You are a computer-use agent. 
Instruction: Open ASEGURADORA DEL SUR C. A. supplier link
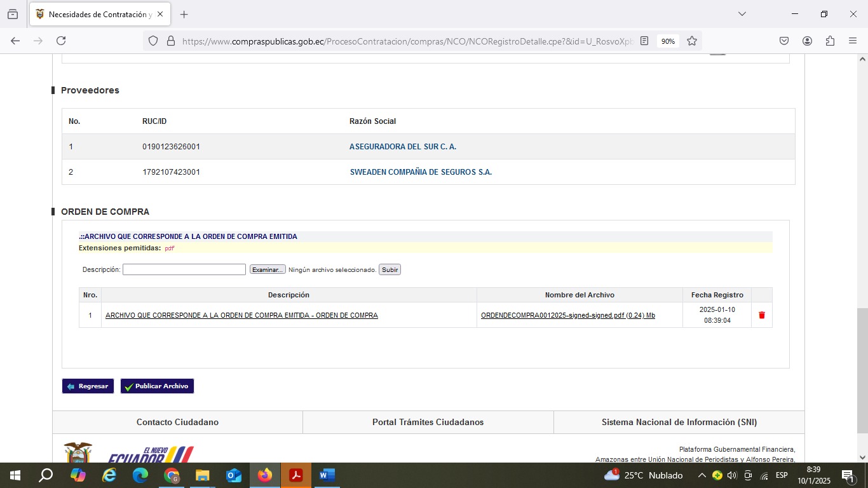coord(403,147)
